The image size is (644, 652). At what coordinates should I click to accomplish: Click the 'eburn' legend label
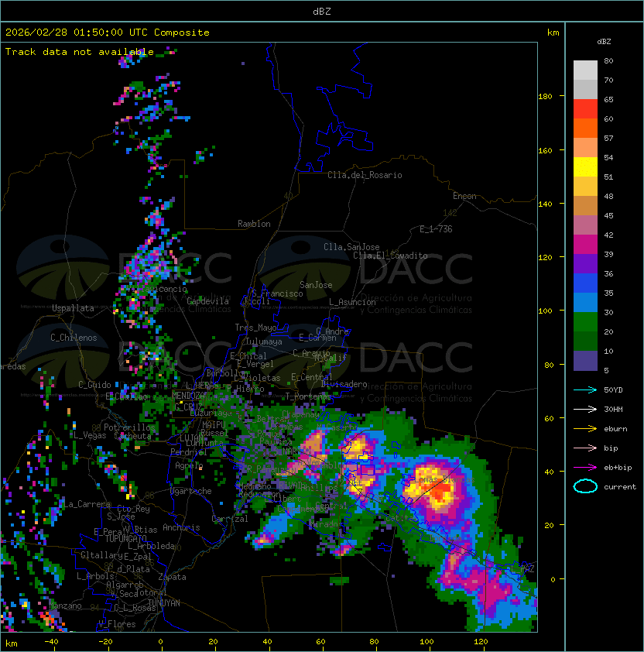pyautogui.click(x=615, y=429)
